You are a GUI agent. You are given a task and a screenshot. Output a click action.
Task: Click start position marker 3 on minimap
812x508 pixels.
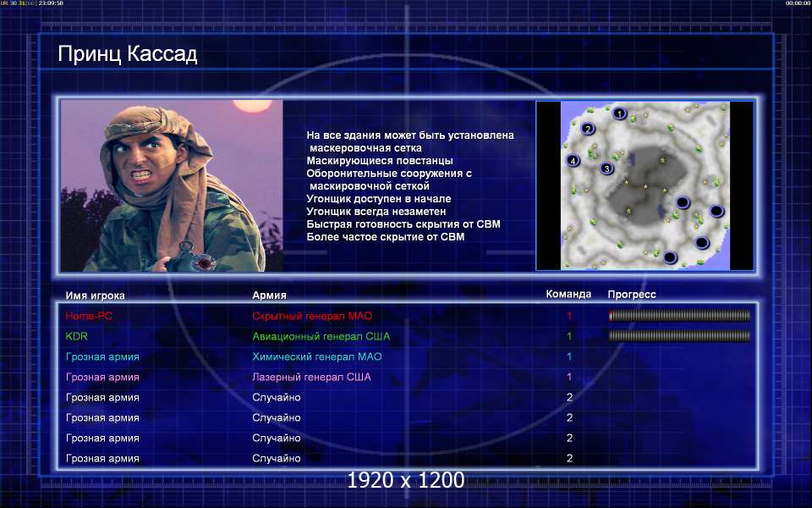pyautogui.click(x=606, y=168)
